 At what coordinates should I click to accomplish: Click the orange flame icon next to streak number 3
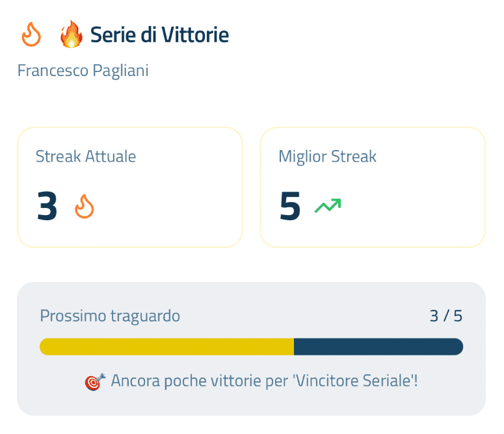coord(84,207)
